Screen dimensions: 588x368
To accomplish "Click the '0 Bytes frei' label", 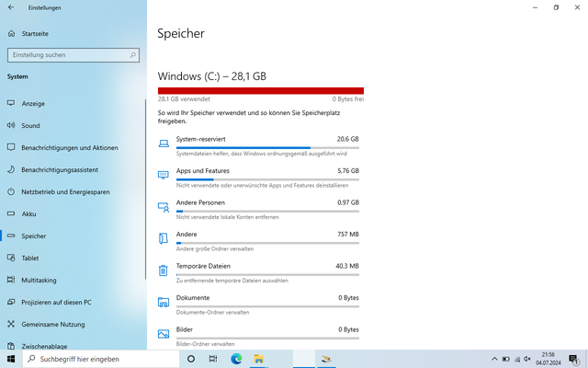I will click(x=347, y=99).
